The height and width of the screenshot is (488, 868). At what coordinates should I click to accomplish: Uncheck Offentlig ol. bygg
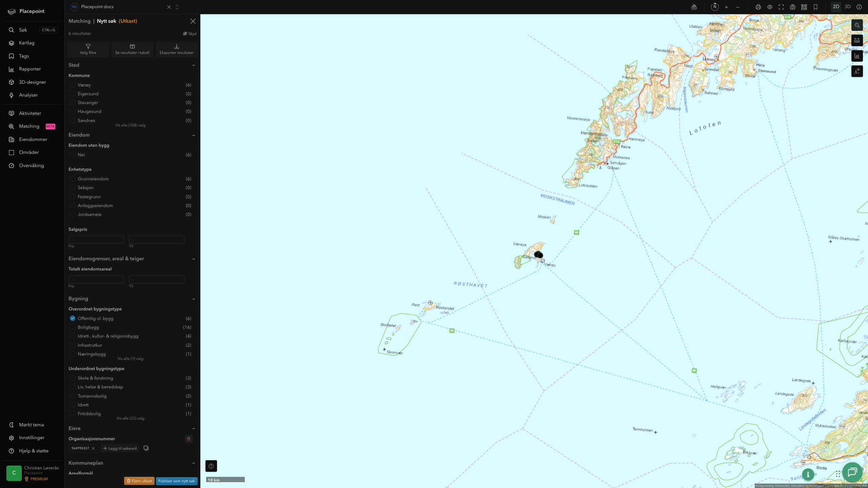[73, 318]
